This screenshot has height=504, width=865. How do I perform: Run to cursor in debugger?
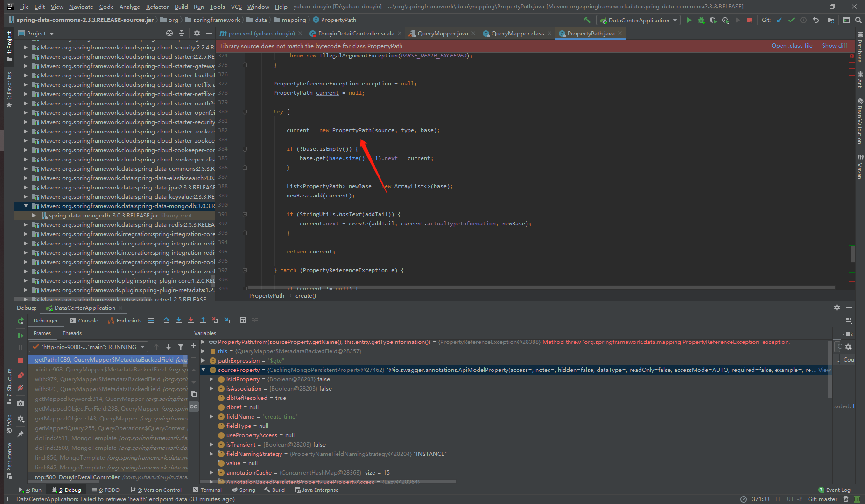coord(227,320)
